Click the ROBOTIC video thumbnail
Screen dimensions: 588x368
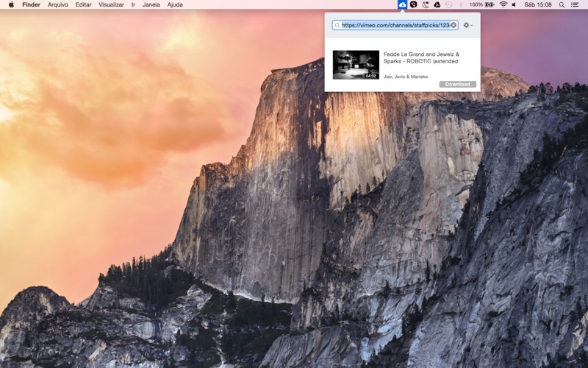click(x=356, y=65)
